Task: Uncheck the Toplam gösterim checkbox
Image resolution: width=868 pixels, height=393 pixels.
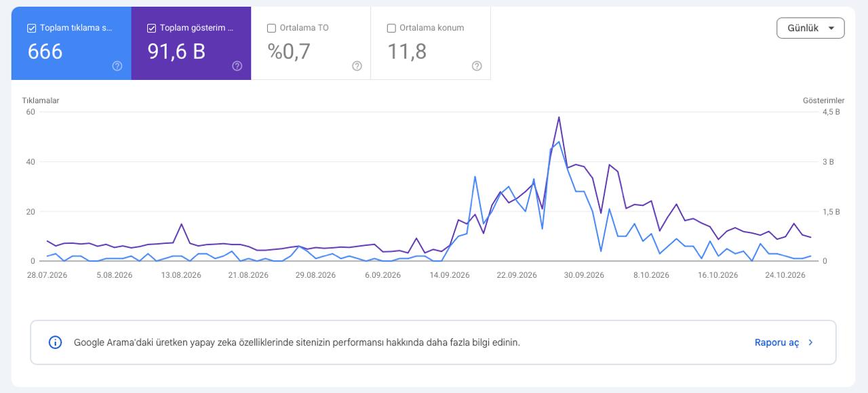Action: click(152, 28)
